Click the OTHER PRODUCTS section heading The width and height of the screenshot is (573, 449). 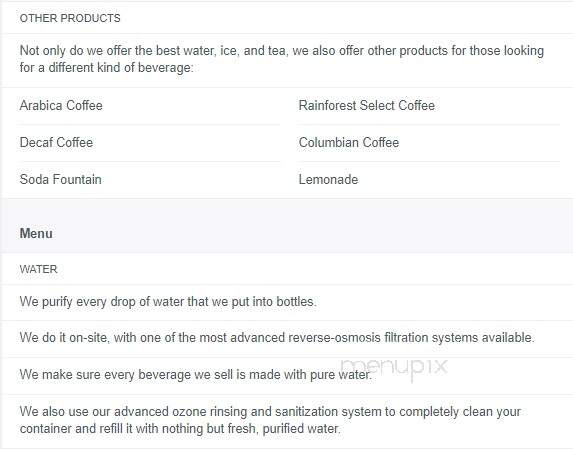coord(70,18)
